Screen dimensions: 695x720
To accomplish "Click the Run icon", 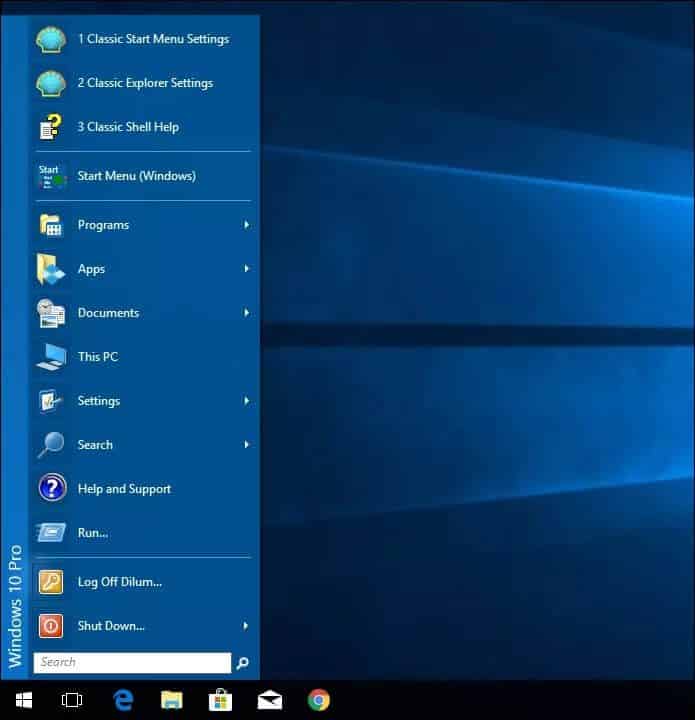I will click(51, 533).
